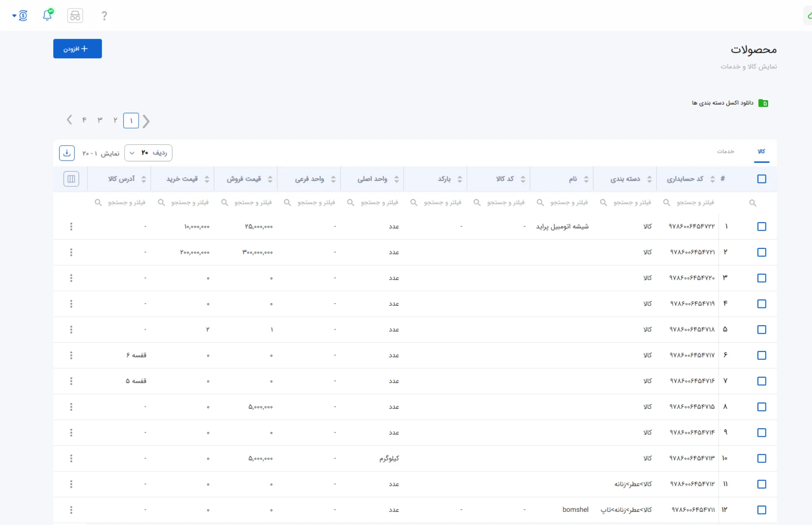
Task: Open the ردیف ۲۰ rows-per-page dropdown
Action: click(148, 153)
